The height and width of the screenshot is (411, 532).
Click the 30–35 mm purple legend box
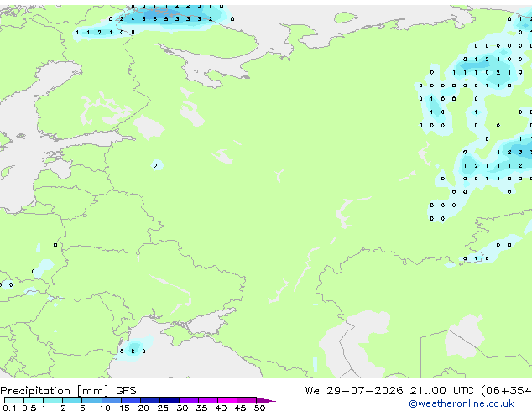point(189,400)
